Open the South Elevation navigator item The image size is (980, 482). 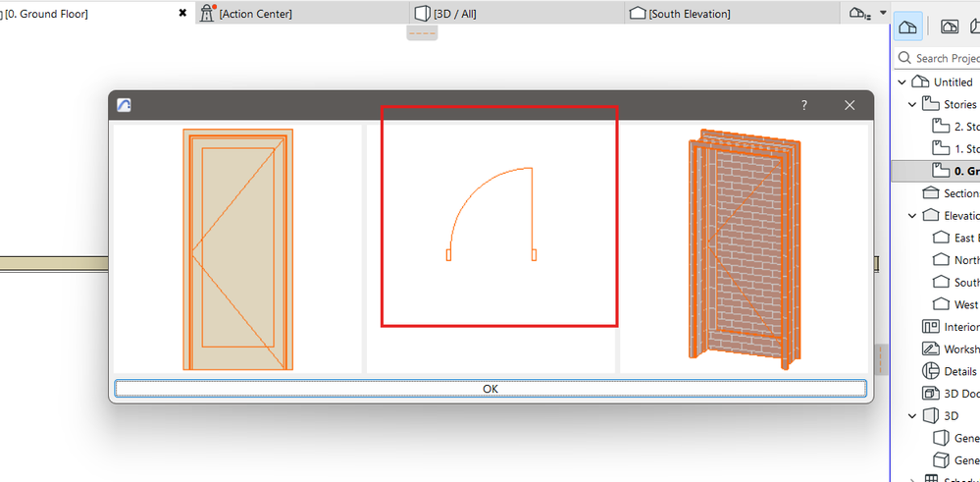[955, 282]
